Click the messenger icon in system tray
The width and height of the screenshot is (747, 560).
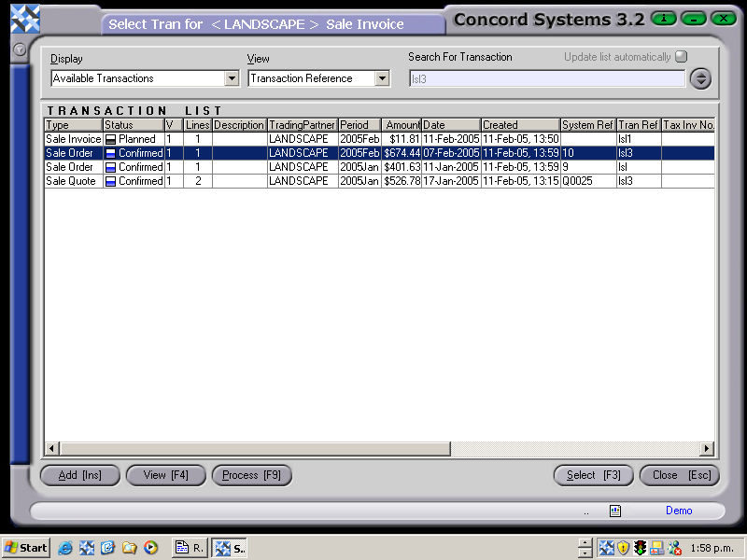(673, 548)
